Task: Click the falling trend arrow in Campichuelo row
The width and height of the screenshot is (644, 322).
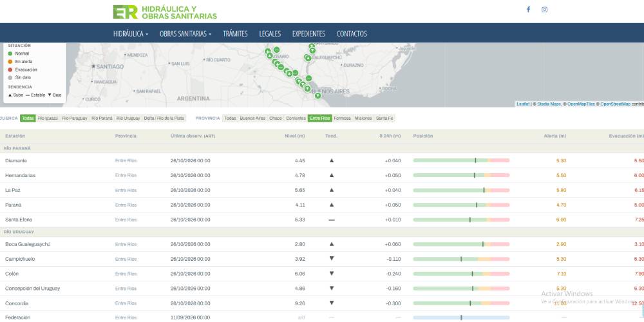Action: pyautogui.click(x=332, y=259)
